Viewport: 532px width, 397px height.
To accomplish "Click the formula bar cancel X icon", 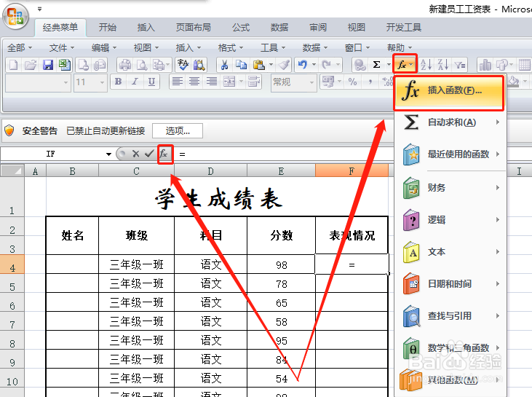I will pyautogui.click(x=135, y=154).
